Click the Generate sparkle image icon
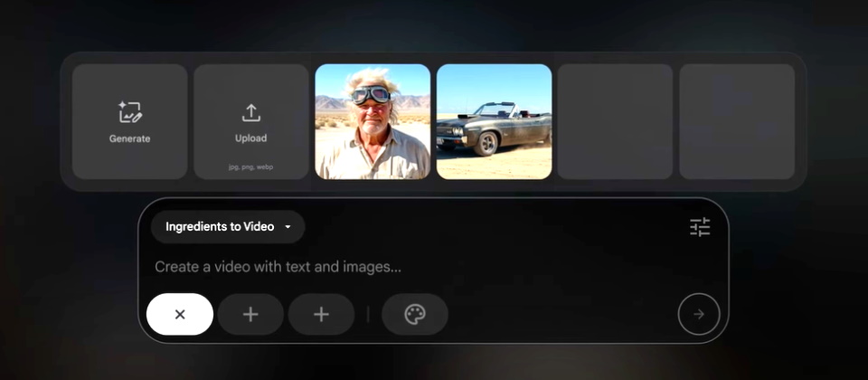Viewport: 868px width, 380px height. pos(130,112)
